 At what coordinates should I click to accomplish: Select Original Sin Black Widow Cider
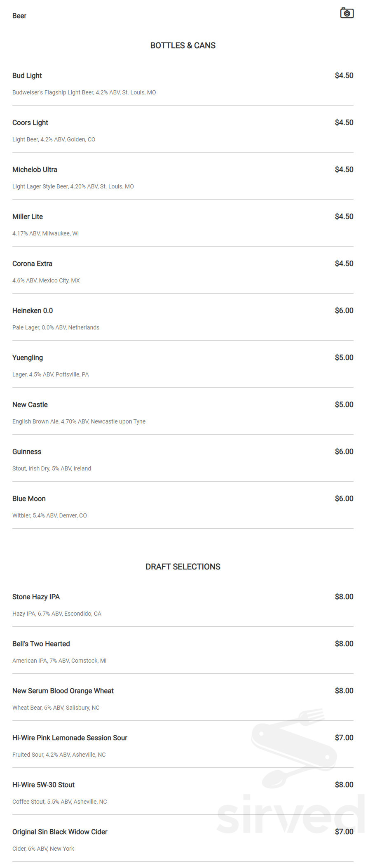pos(60,832)
